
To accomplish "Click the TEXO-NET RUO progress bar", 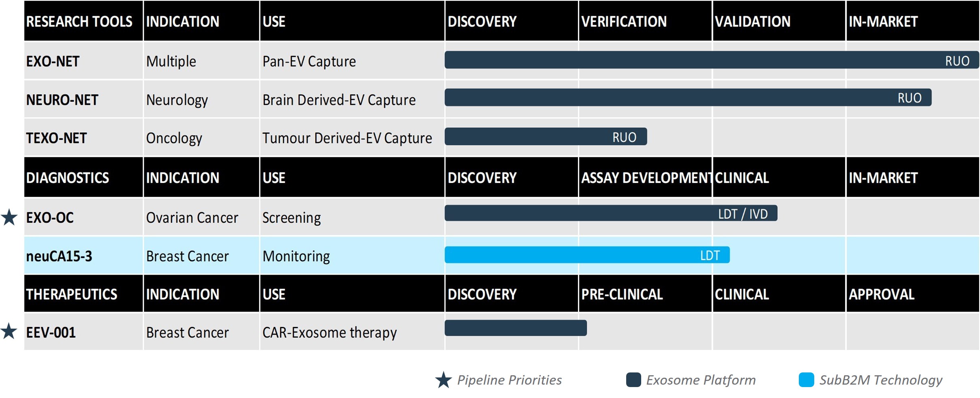I will (x=546, y=137).
